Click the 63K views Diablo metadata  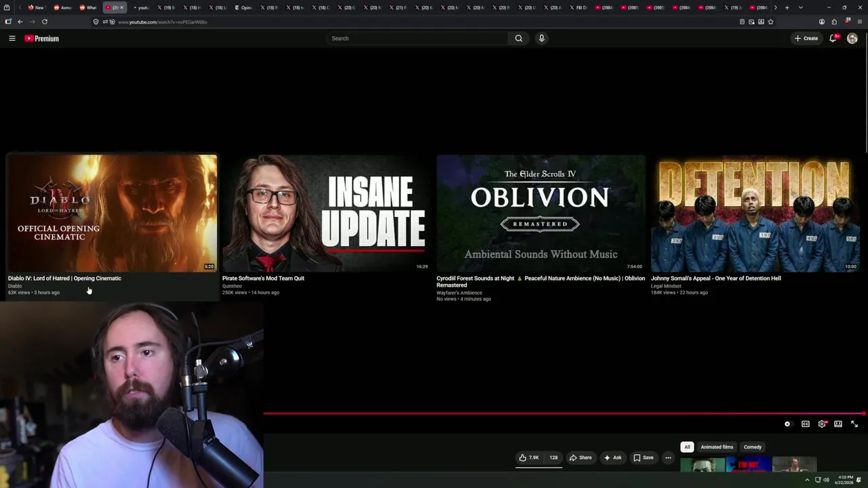pos(34,293)
